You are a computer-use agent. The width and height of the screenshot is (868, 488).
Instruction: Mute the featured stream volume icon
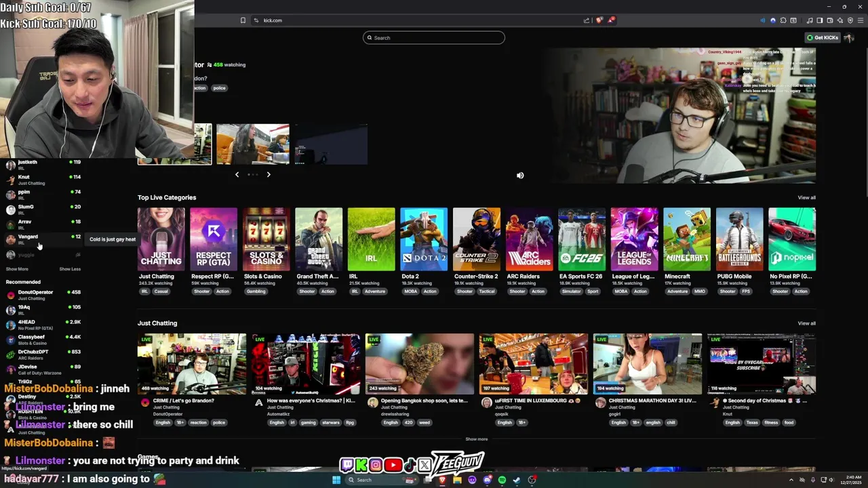[x=520, y=176]
